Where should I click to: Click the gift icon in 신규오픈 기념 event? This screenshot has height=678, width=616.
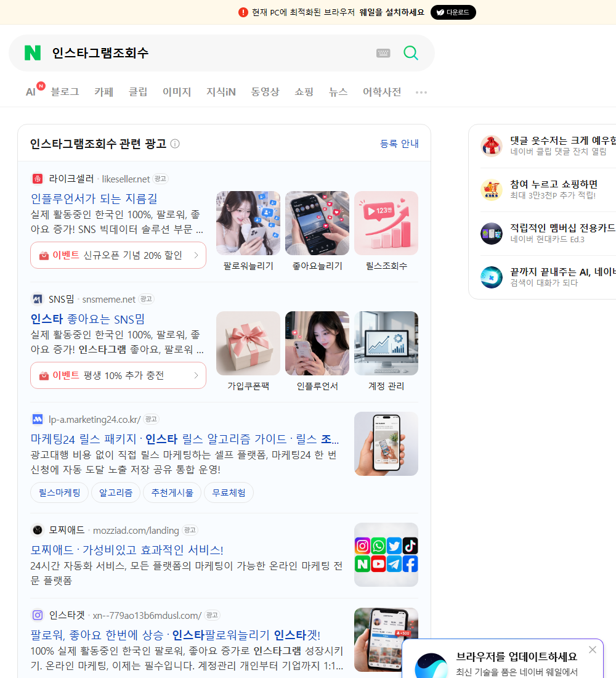[x=44, y=256]
